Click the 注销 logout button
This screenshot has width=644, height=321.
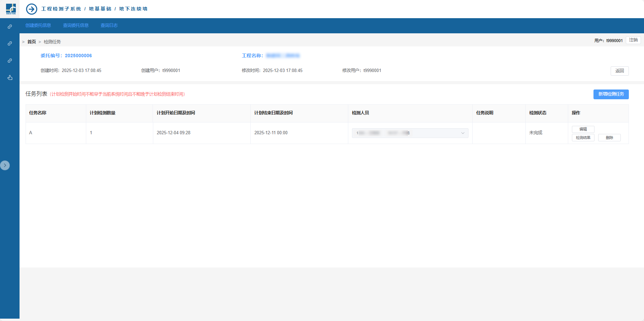coord(633,40)
